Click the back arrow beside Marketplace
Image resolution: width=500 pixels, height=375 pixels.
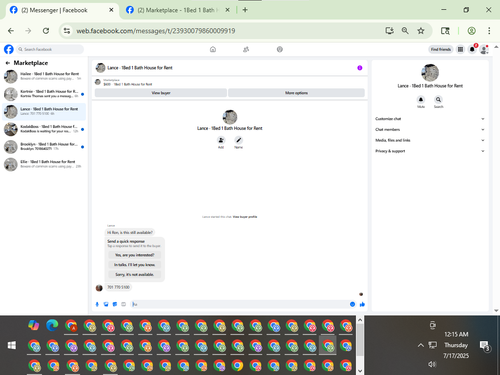pyautogui.click(x=8, y=63)
